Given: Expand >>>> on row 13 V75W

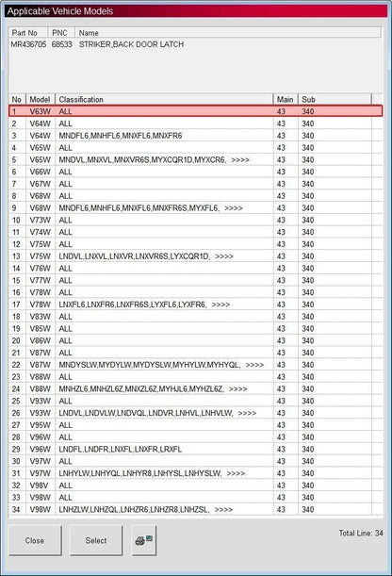Looking at the screenshot, I should [224, 256].
